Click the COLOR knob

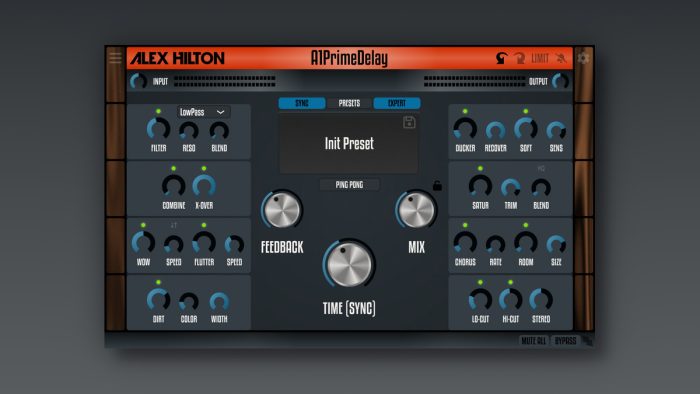[189, 302]
